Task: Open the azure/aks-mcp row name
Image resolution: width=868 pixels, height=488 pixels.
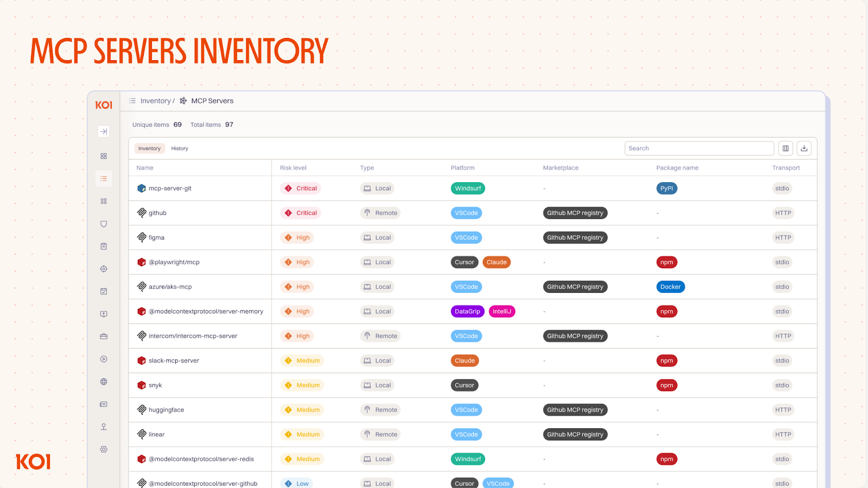Action: (x=170, y=287)
